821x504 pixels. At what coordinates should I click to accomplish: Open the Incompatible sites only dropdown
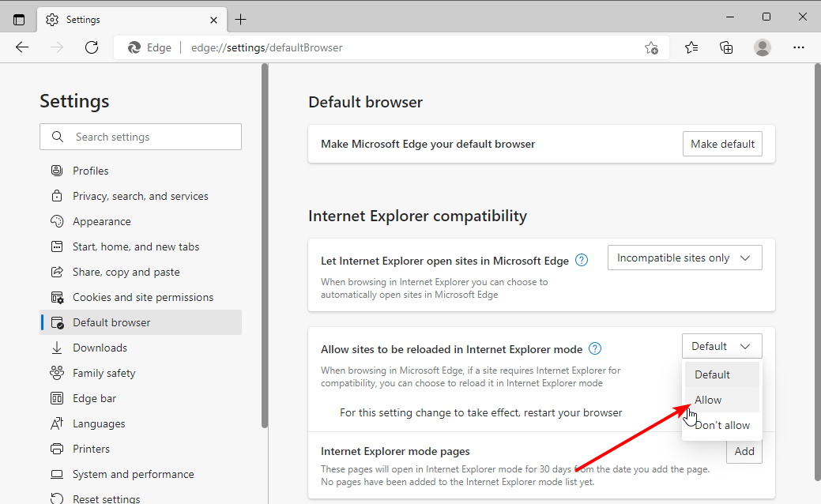(x=684, y=258)
